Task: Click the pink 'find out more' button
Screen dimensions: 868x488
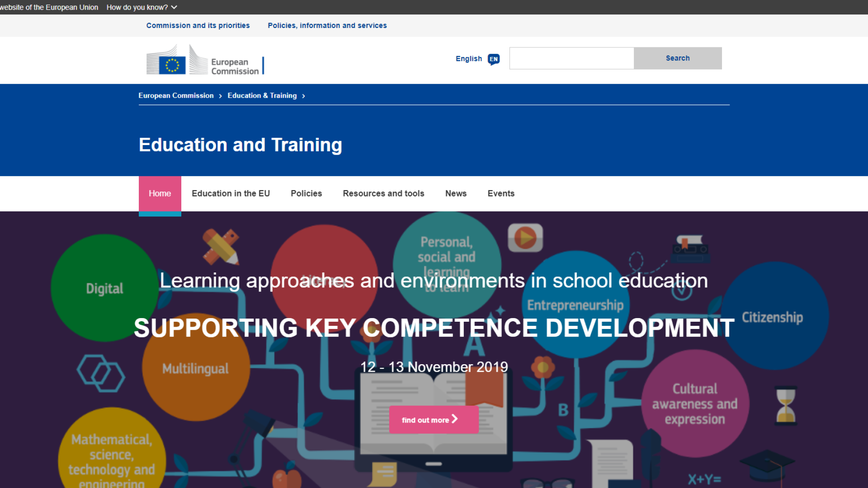Action: point(434,420)
